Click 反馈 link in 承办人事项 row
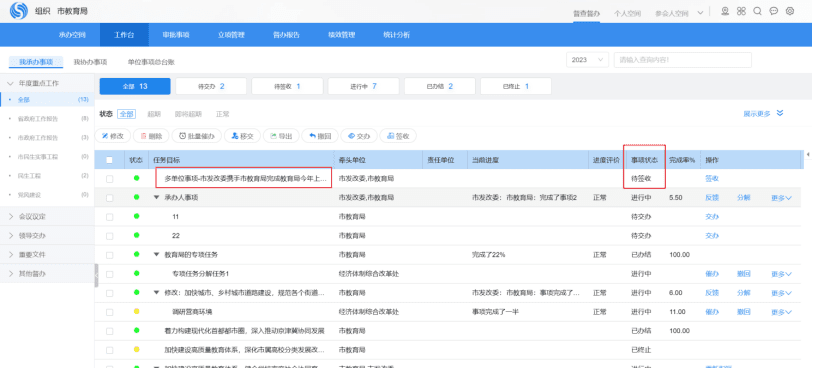Viewport: 813px width, 369px height. 712,198
